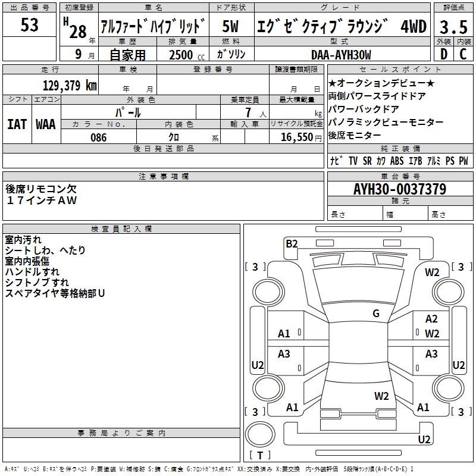Click the ABS equipment label
This screenshot has height=476, width=476.
tap(397, 161)
